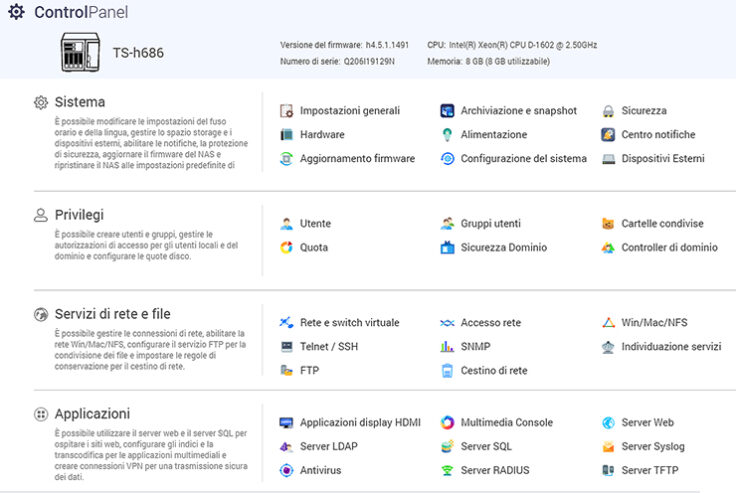736x493 pixels.
Task: Click the TS-h686 NAS device thumbnail
Action: [x=80, y=50]
